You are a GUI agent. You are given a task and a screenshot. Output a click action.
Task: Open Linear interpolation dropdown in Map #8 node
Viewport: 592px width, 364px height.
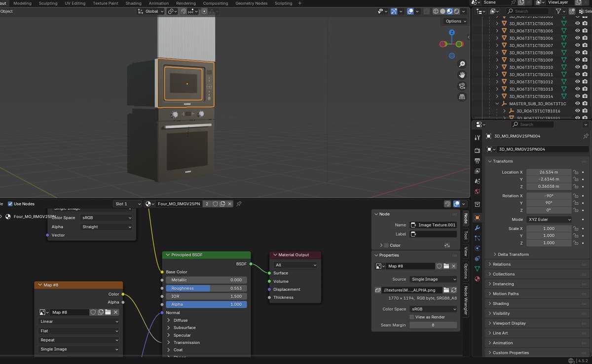79,322
